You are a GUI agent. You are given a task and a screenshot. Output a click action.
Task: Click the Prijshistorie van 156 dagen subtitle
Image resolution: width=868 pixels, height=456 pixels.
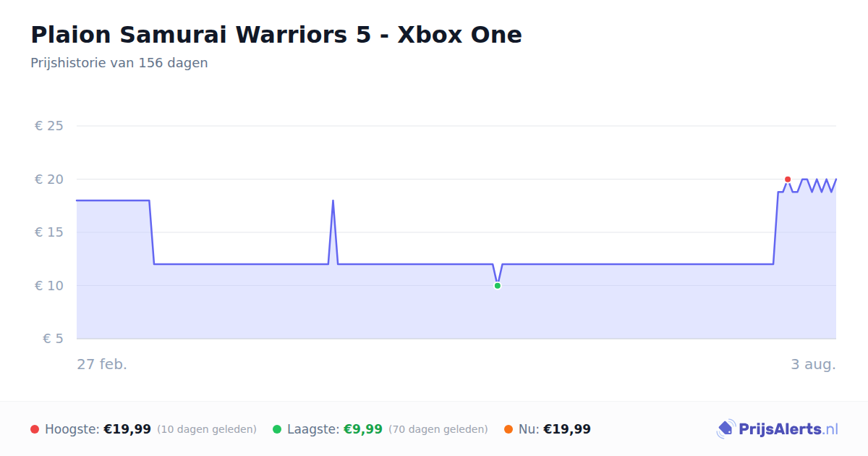click(119, 63)
